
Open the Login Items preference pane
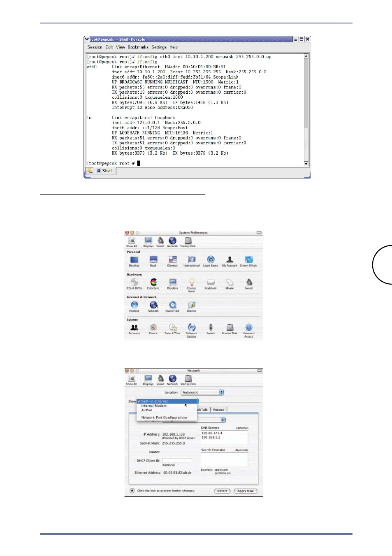pyautogui.click(x=211, y=262)
